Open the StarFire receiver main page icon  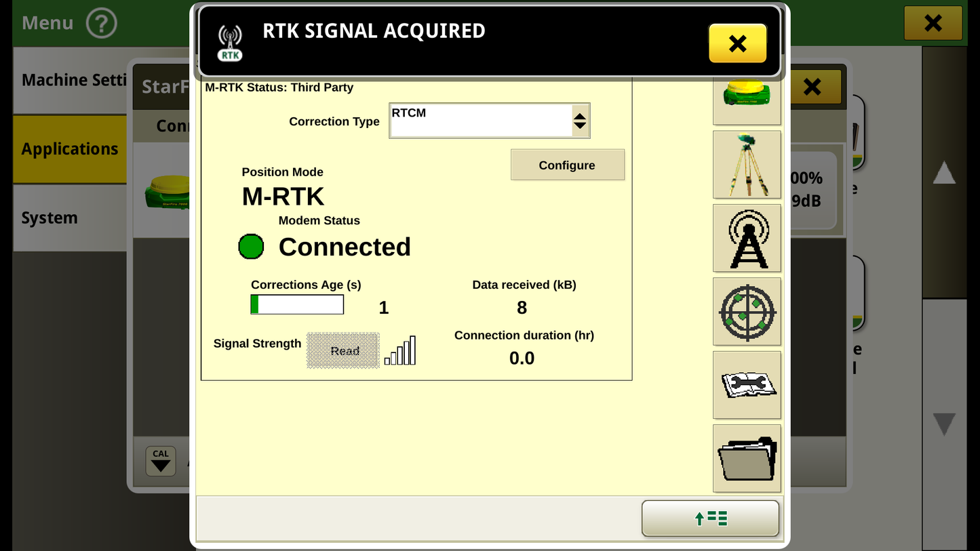(x=747, y=102)
